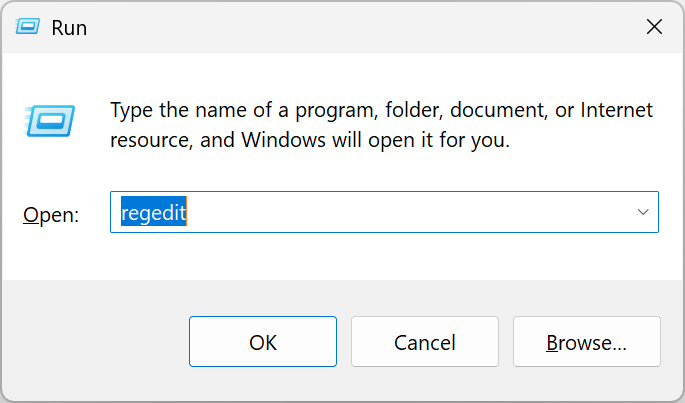Click the highlighted 'regedit' text
Image resolution: width=685 pixels, height=403 pixels.
pos(153,213)
